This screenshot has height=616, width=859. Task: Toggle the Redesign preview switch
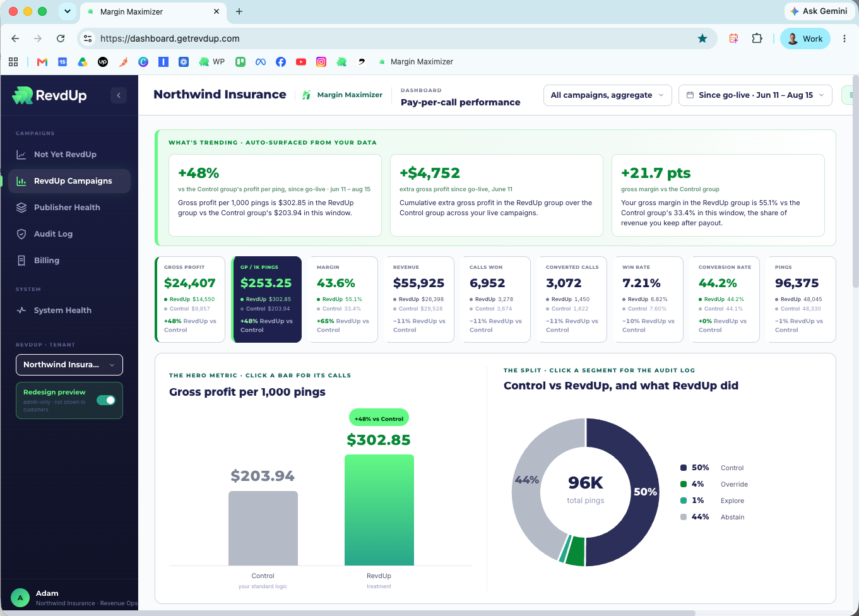(x=106, y=400)
